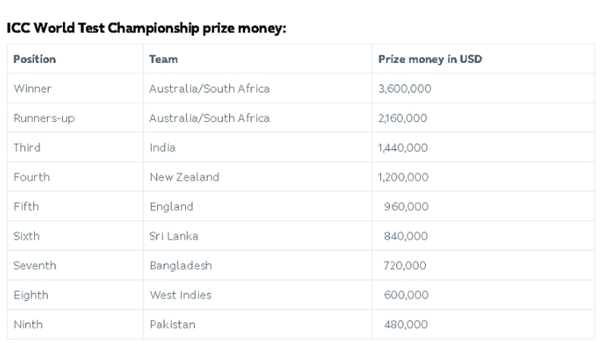This screenshot has height=364, width=607.
Task: Select the Ninth position cell
Action: (x=28, y=325)
